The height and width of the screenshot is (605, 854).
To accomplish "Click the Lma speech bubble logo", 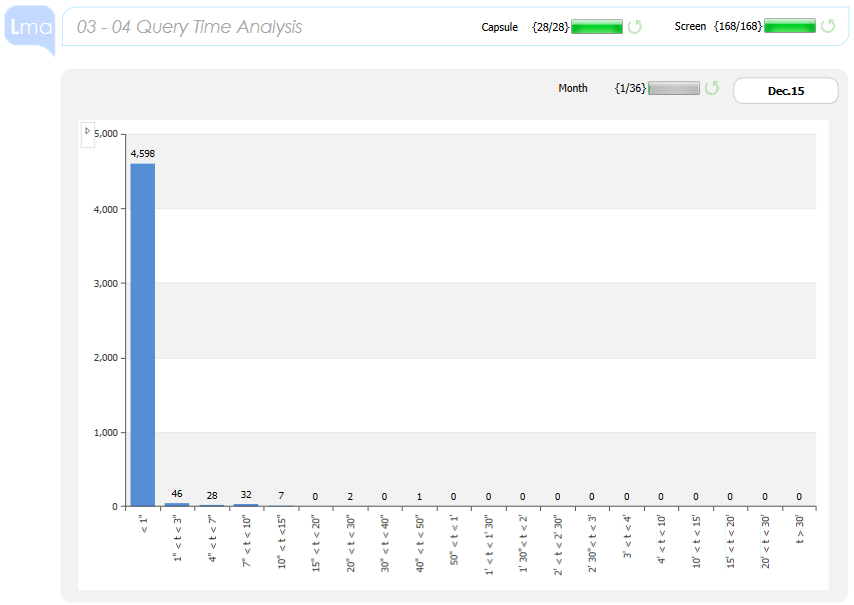I will (x=28, y=28).
